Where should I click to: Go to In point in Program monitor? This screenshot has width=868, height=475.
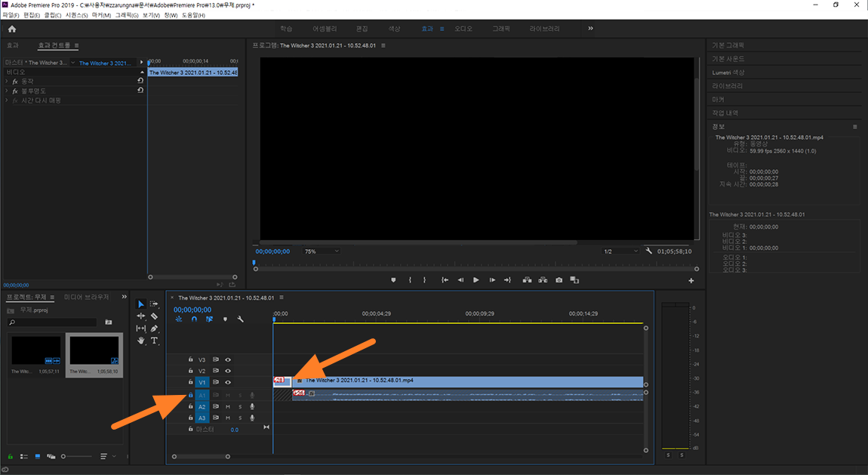click(x=445, y=280)
